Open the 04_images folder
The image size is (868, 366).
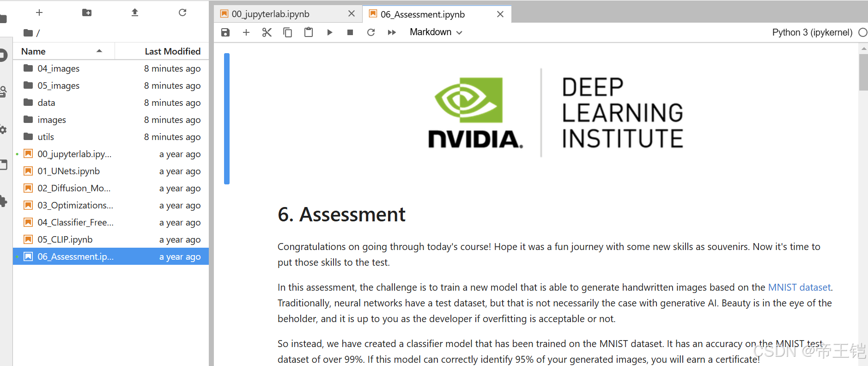(x=111, y=68)
